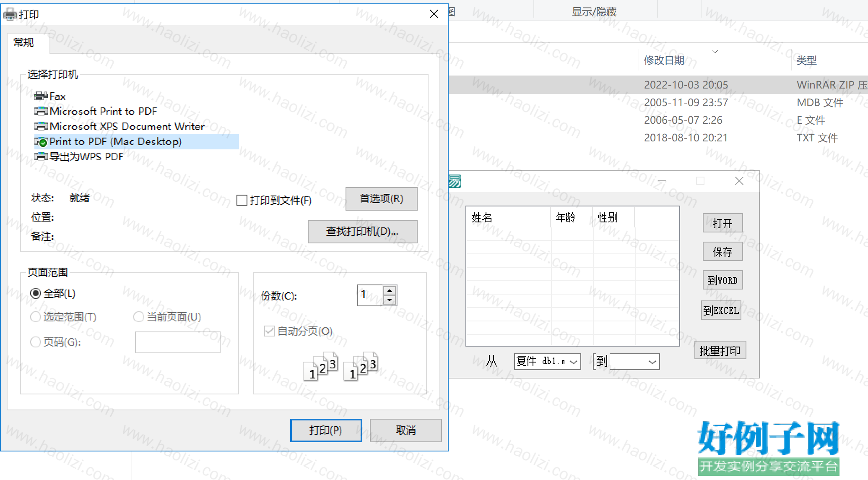Increase copies with the 份数 up arrow
Image resolution: width=868 pixels, height=480 pixels.
[x=390, y=291]
